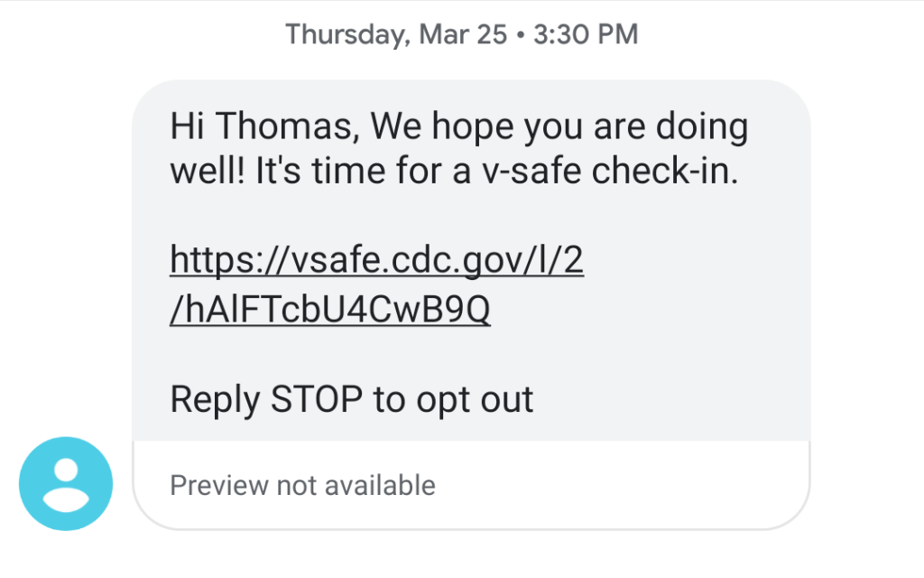The width and height of the screenshot is (924, 578).
Task: Click the 3:30 PM time label
Action: (586, 34)
